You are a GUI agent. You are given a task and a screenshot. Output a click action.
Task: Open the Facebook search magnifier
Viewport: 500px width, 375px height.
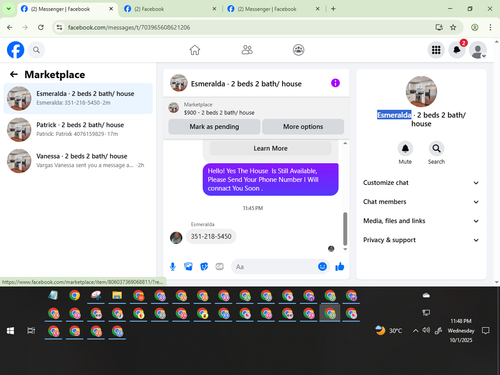(36, 50)
